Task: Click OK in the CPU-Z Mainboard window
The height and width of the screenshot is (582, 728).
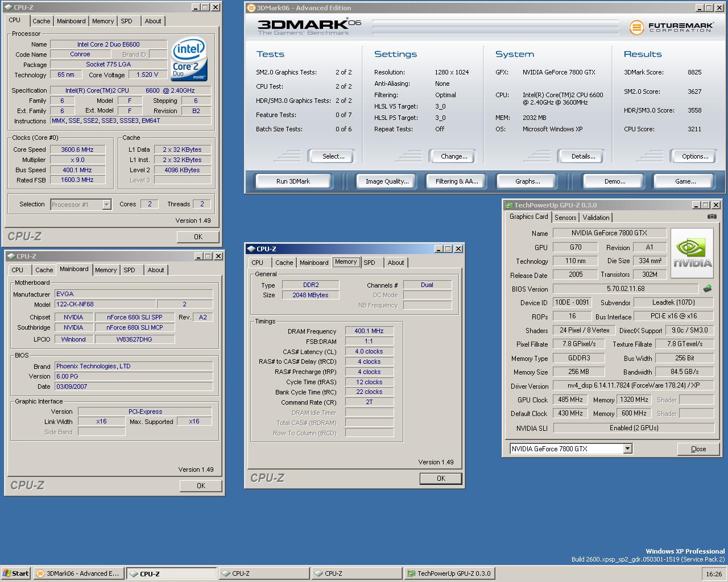Action: tap(201, 486)
